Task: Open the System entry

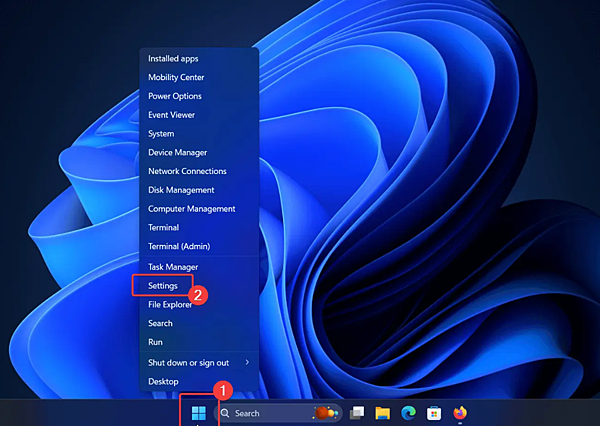Action: 199,134
